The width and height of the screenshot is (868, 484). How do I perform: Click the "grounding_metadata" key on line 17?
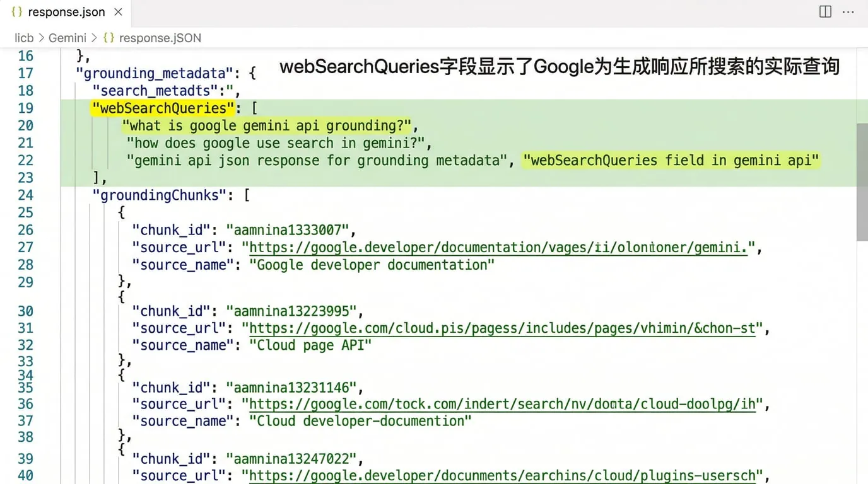coord(155,74)
